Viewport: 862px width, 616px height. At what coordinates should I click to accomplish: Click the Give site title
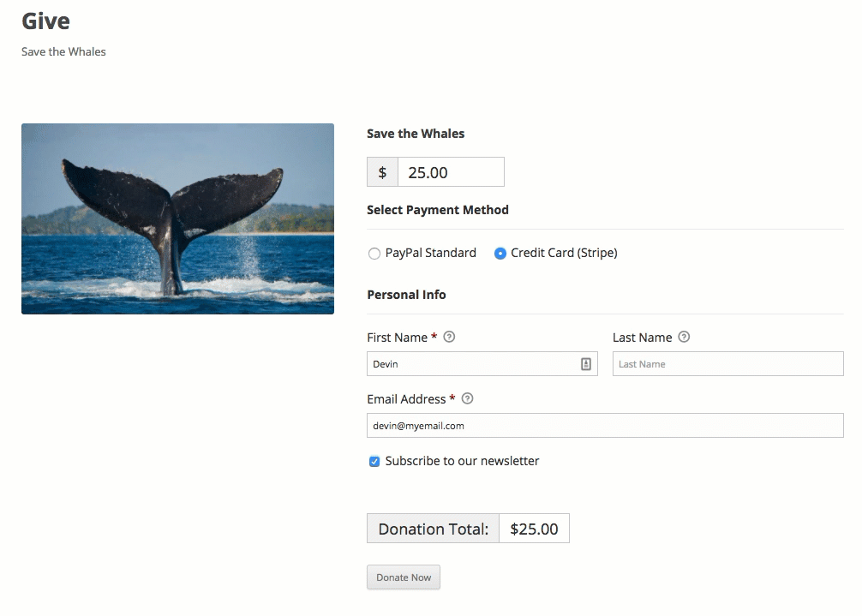45,21
